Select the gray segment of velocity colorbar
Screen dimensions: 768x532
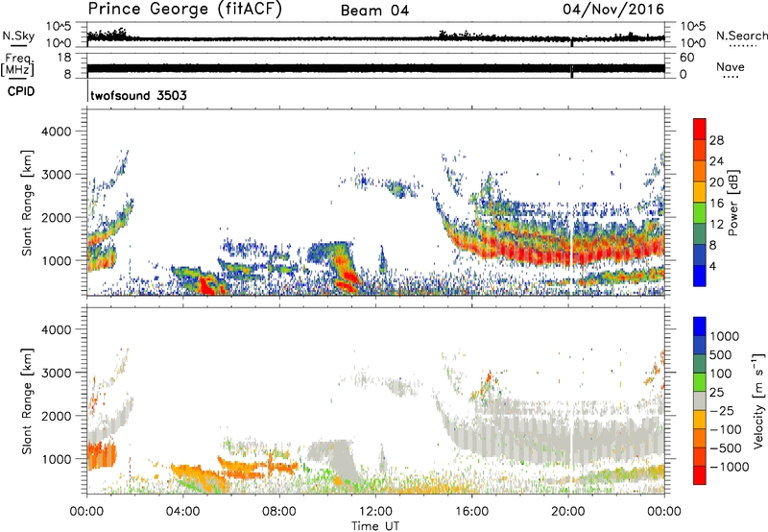click(x=700, y=400)
